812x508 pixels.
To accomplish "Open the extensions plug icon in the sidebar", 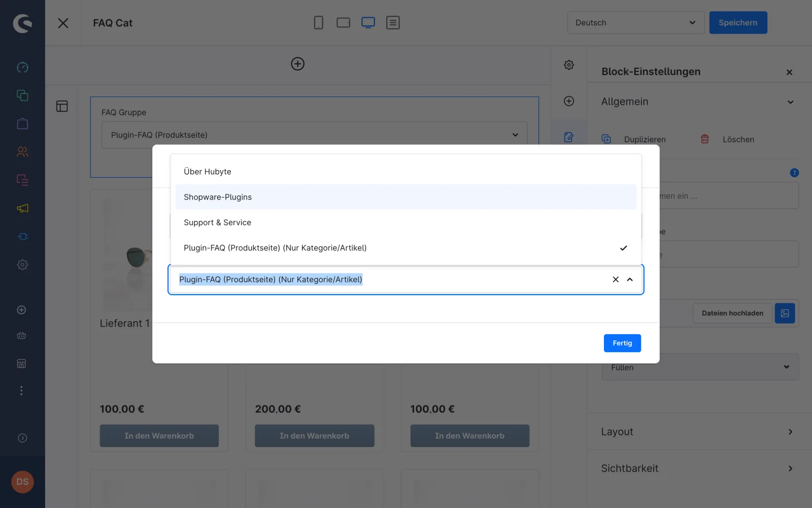I will pyautogui.click(x=22, y=236).
